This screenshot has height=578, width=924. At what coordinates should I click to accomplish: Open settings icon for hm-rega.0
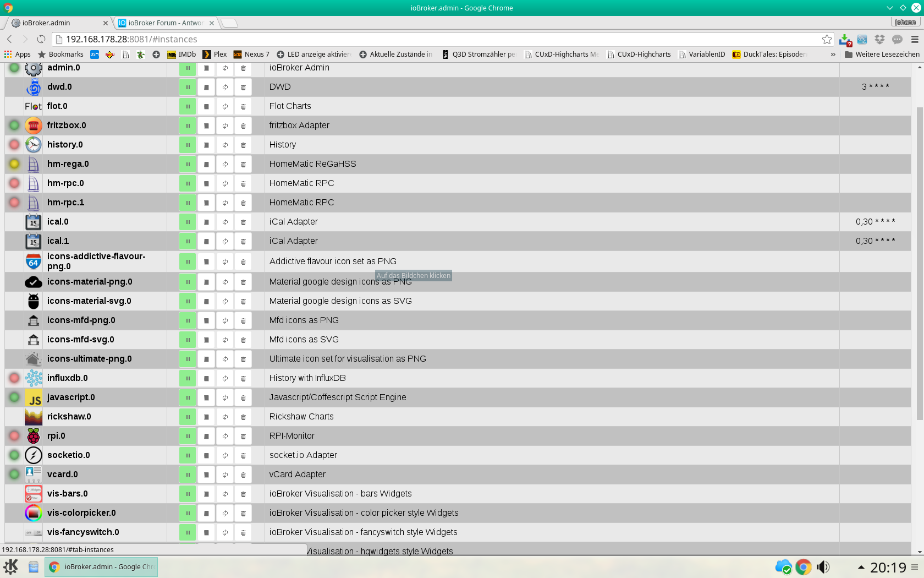click(x=206, y=164)
